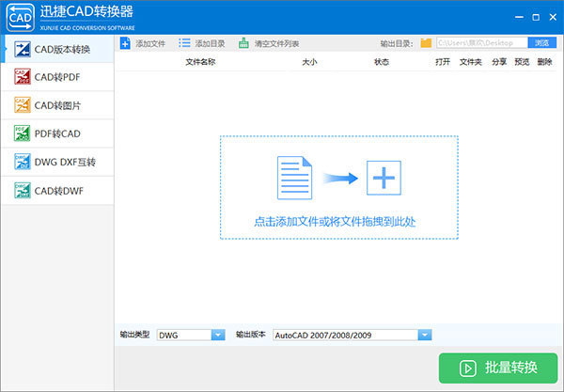The height and width of the screenshot is (392, 564).
Task: Click the 状态 column header
Action: point(382,62)
